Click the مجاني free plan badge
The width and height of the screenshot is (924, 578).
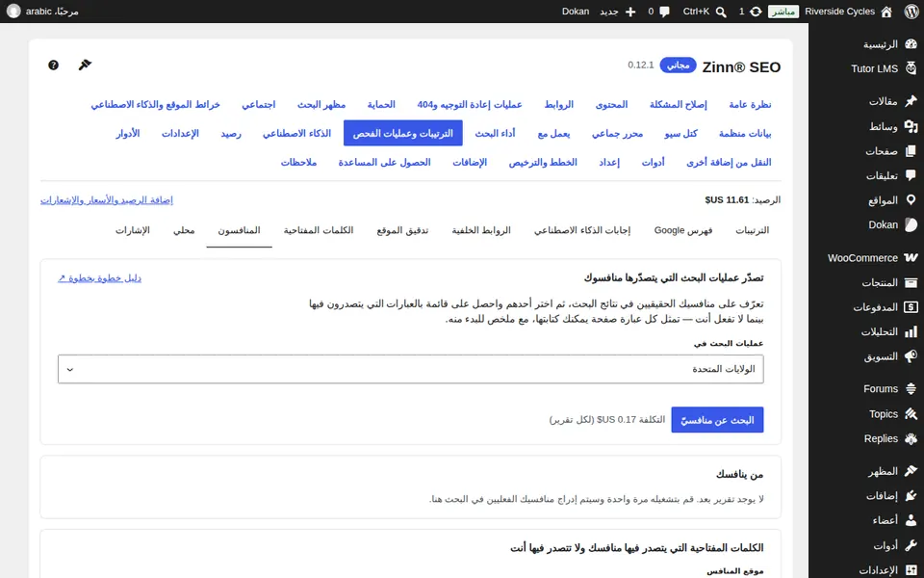point(679,65)
